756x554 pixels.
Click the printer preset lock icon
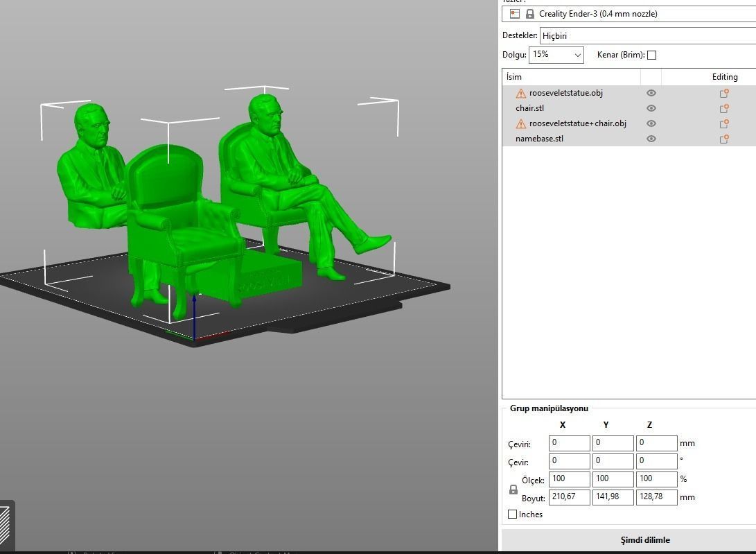(x=530, y=14)
